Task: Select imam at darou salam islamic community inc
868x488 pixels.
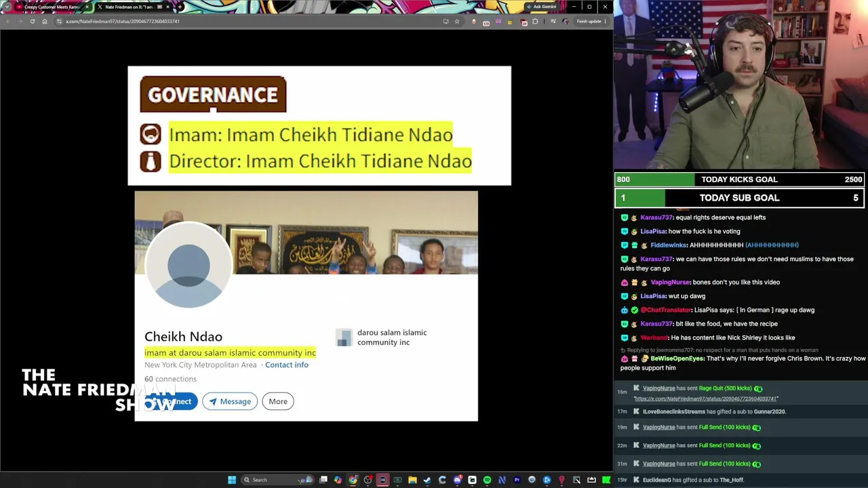Action: coord(230,352)
